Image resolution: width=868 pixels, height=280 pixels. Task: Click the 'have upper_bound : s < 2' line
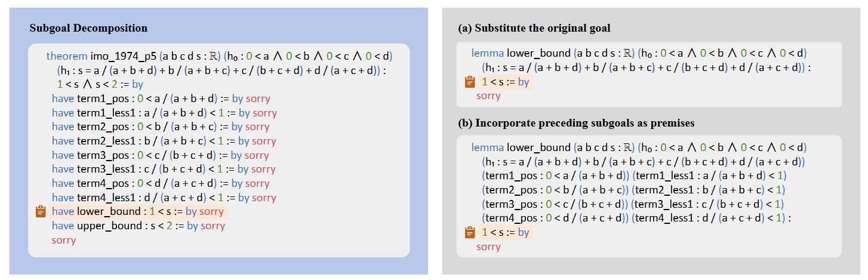point(138,226)
